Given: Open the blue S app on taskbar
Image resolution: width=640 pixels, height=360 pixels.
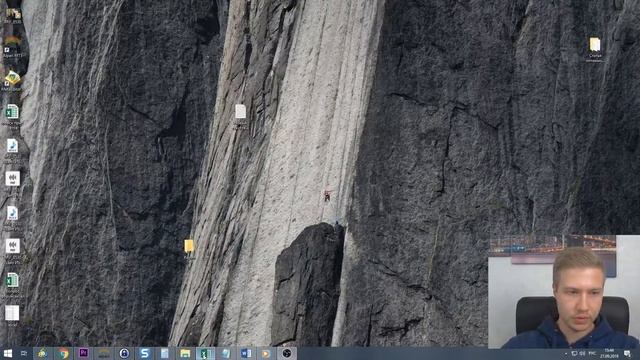Looking at the screenshot, I should point(144,353).
